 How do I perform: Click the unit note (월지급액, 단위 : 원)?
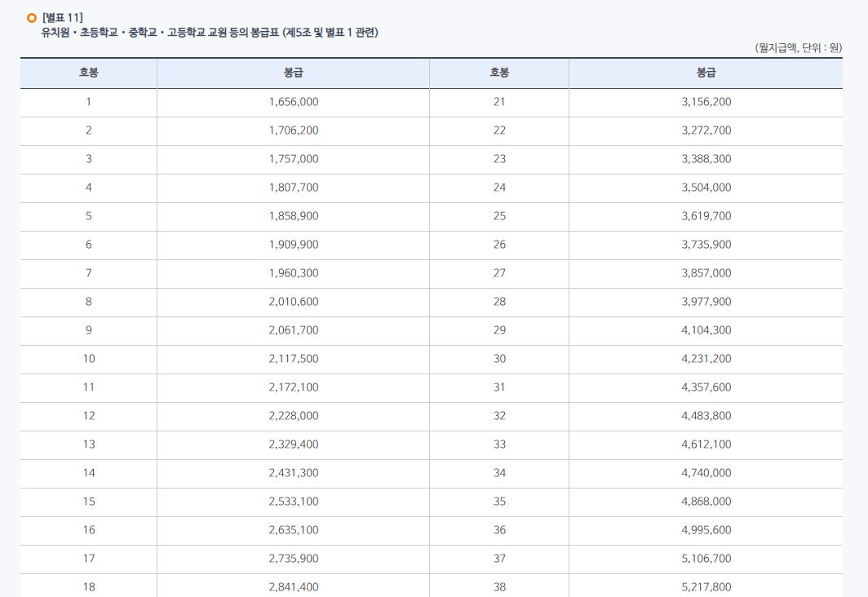[x=798, y=48]
